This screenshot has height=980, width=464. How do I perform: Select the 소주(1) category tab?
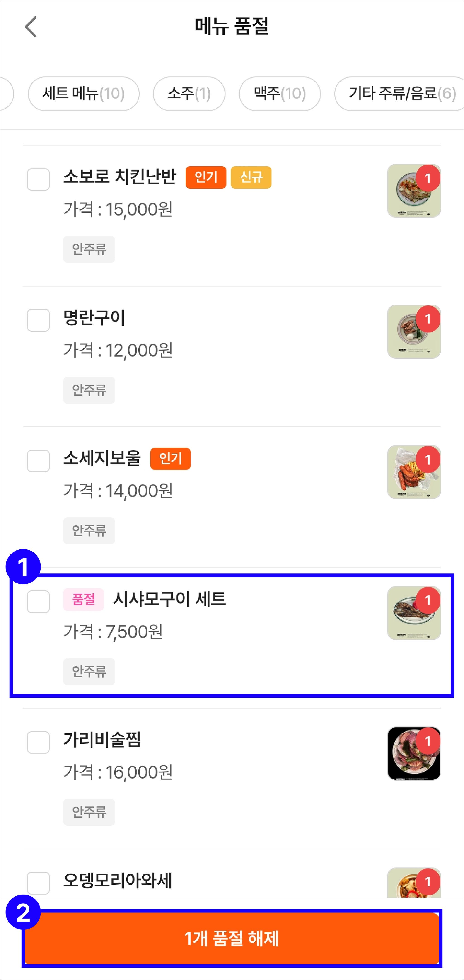pos(189,94)
